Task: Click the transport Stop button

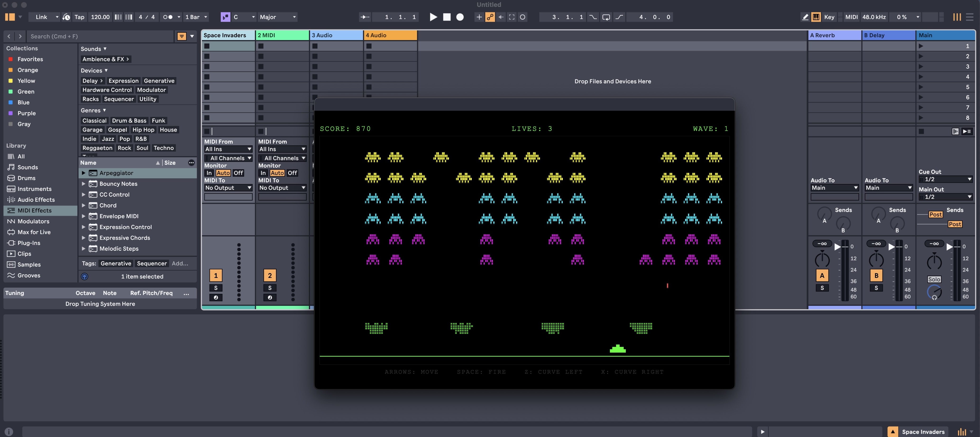Action: tap(447, 17)
